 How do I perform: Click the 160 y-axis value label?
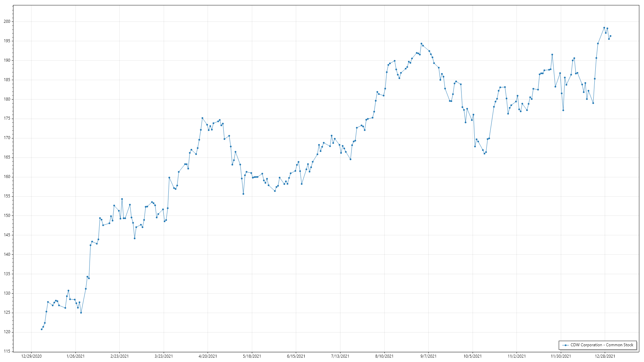(x=7, y=177)
